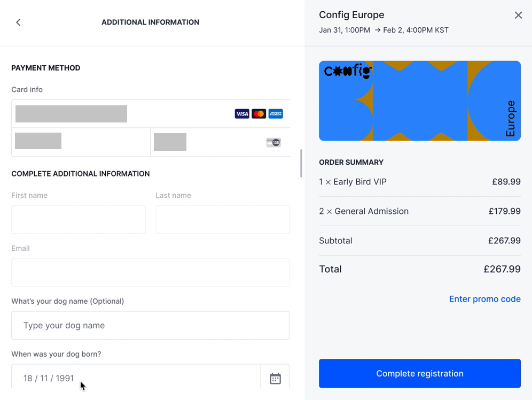Click the American Express logo icon
This screenshot has width=532, height=400.
coord(276,114)
